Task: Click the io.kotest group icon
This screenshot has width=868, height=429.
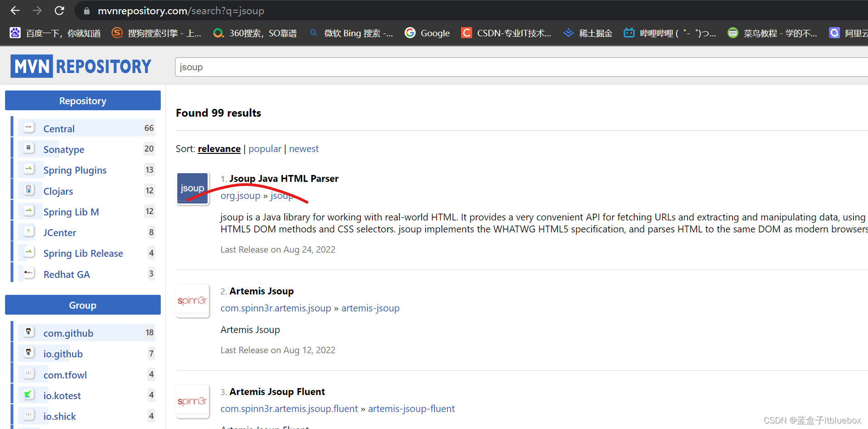Action: tap(29, 394)
